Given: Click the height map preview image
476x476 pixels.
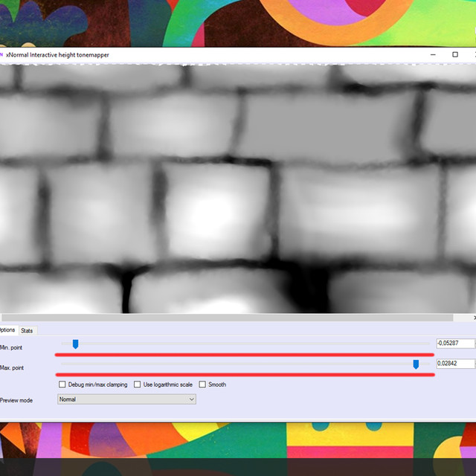Looking at the screenshot, I should click(x=238, y=189).
